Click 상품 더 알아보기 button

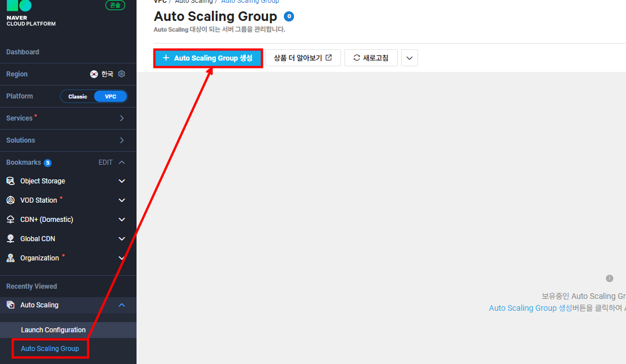pos(303,58)
